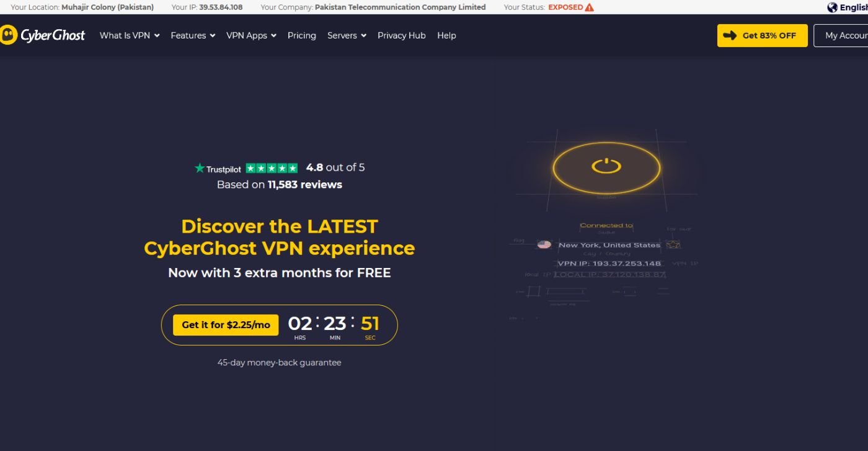Image resolution: width=868 pixels, height=451 pixels.
Task: Click the favorite star next to New York
Action: [x=673, y=244]
